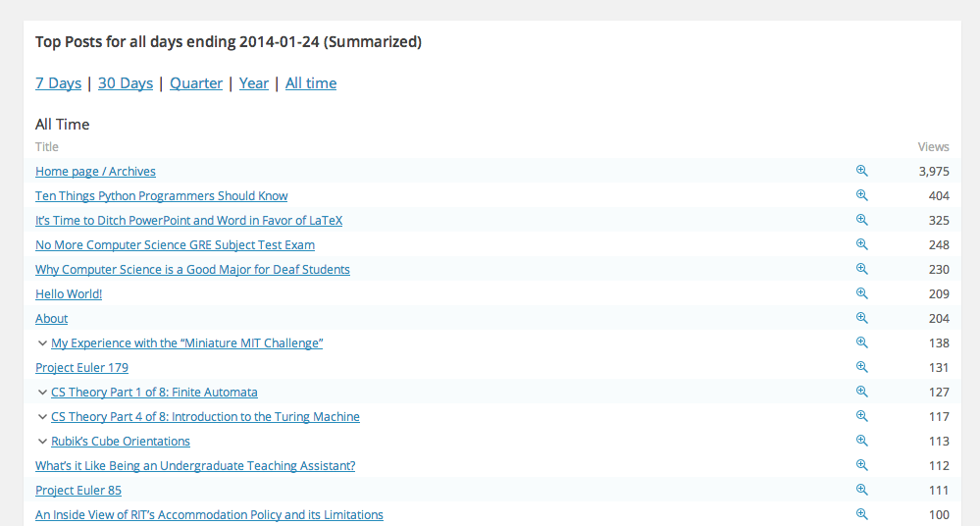Click magnifier icon for RIT's Accommodation Policy row
The height and width of the screenshot is (526, 980).
click(862, 514)
